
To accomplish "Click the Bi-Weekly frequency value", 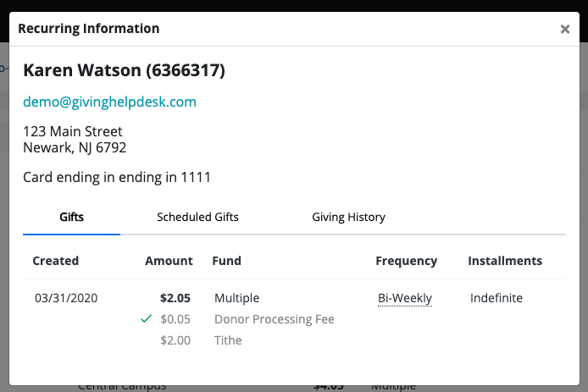I will pyautogui.click(x=405, y=298).
